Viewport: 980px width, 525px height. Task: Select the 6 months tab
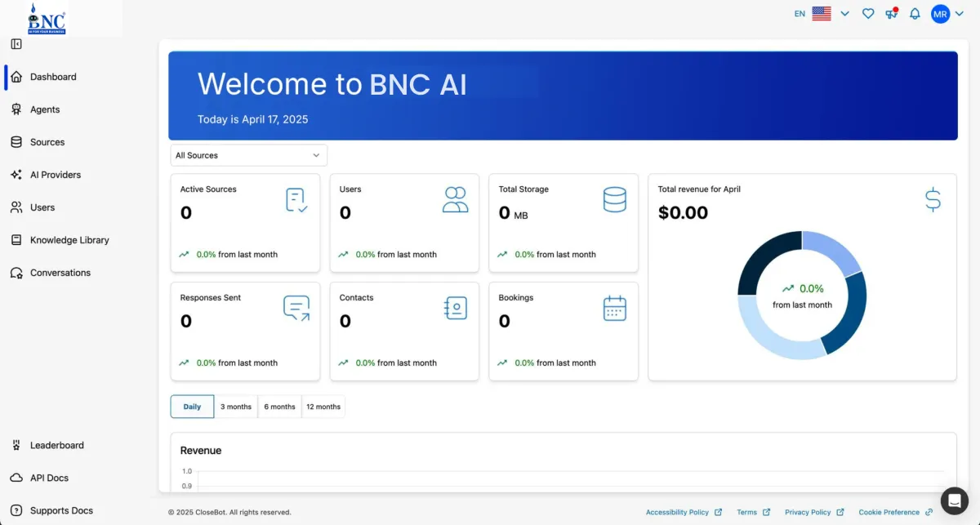[x=279, y=407]
